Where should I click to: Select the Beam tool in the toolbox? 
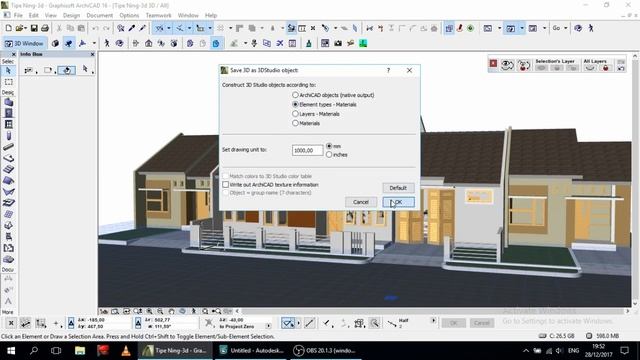pos(8,147)
